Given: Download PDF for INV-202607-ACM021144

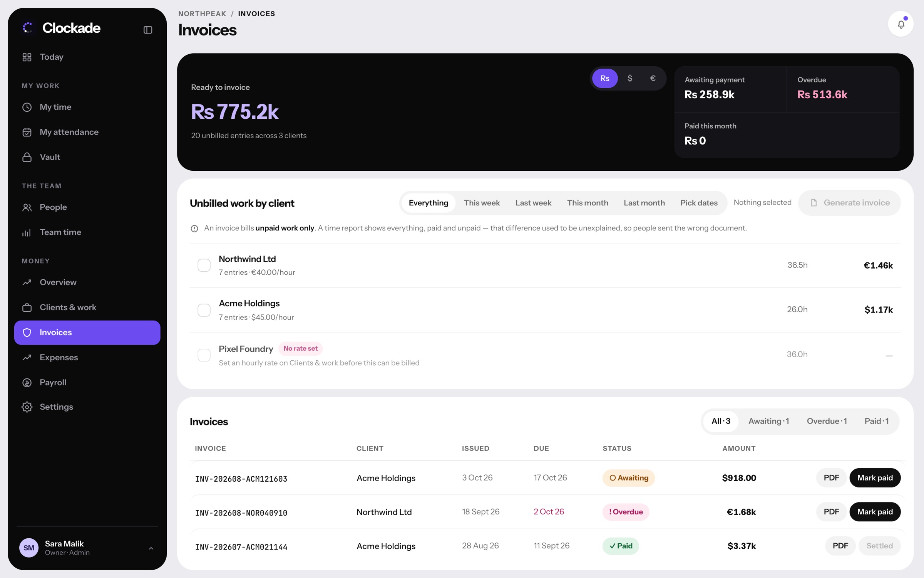Looking at the screenshot, I should tap(840, 546).
